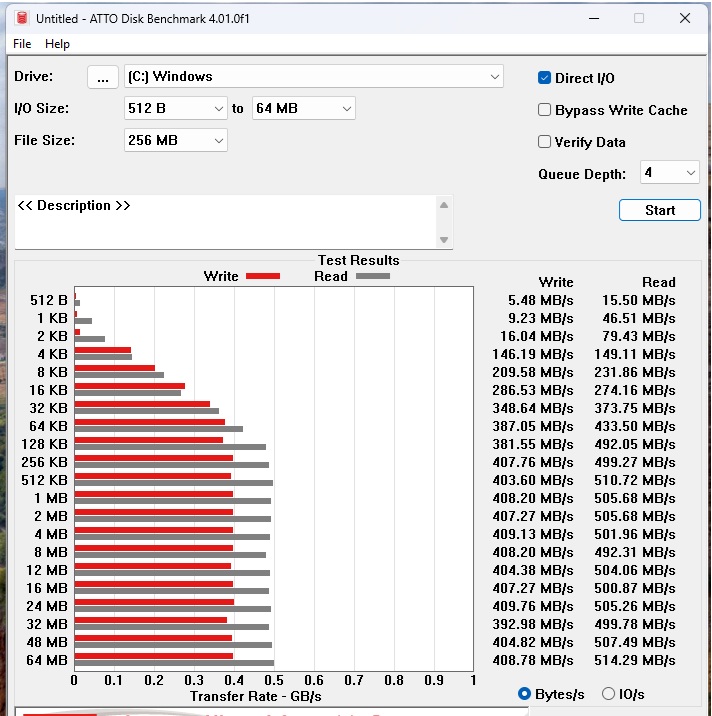
Task: Click write value 409.13 MB/s
Action: point(533,534)
